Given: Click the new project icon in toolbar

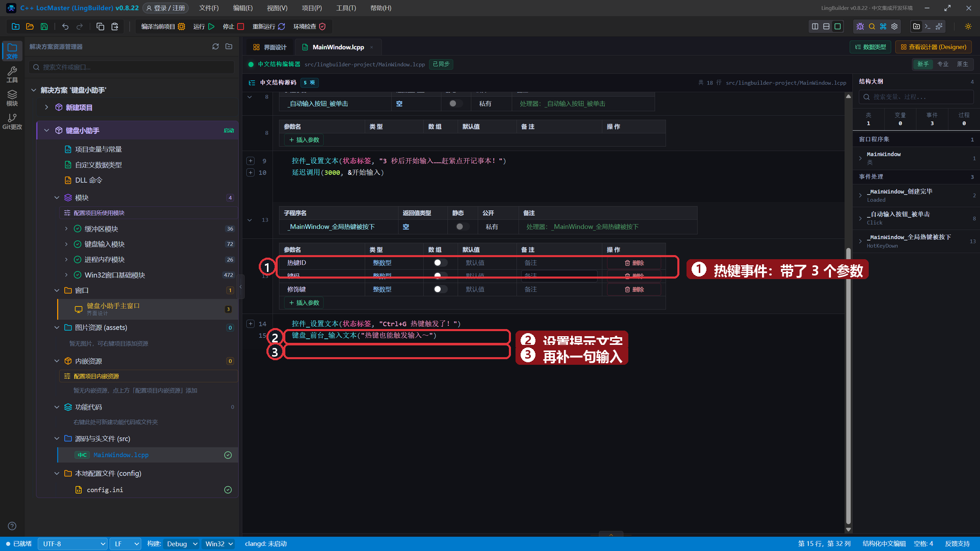Looking at the screenshot, I should [x=15, y=27].
